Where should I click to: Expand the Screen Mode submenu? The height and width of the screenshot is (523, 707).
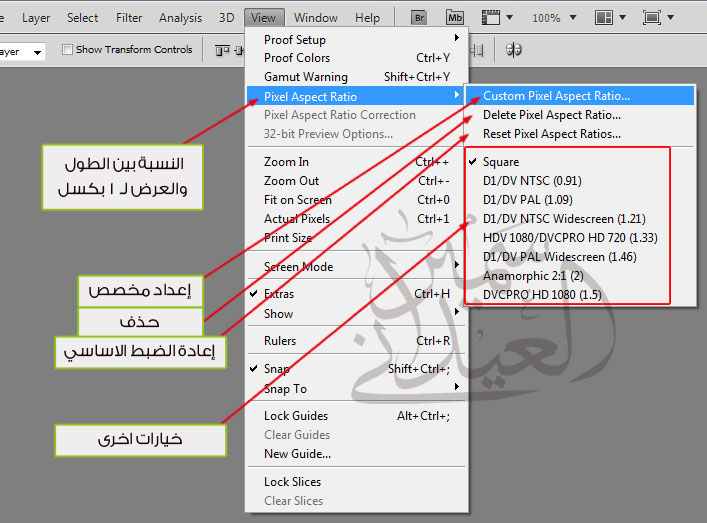(x=357, y=266)
